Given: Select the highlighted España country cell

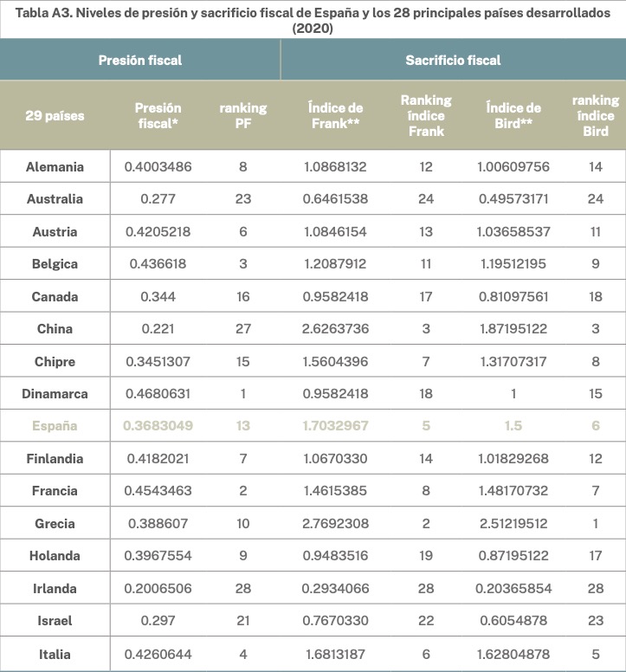Looking at the screenshot, I should point(55,425).
